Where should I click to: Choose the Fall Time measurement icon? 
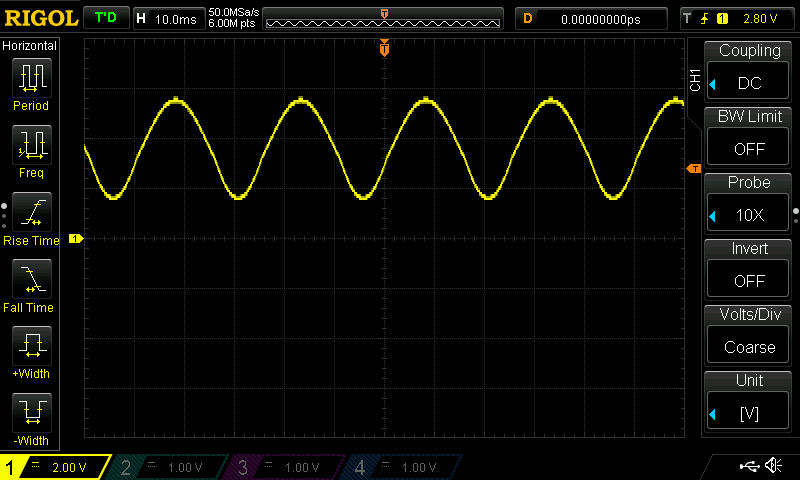(x=32, y=279)
